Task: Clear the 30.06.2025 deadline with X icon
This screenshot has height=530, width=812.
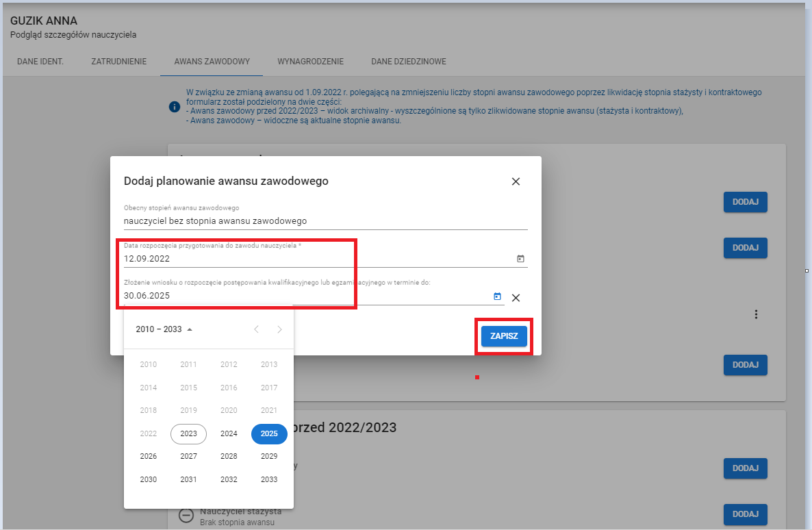Action: [x=516, y=298]
